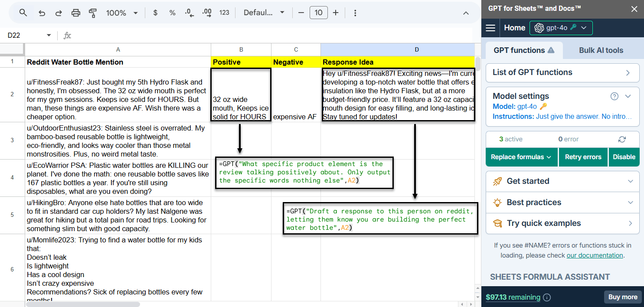644x307 pixels.
Task: Open the sidebar hamburger menu
Action: point(490,28)
